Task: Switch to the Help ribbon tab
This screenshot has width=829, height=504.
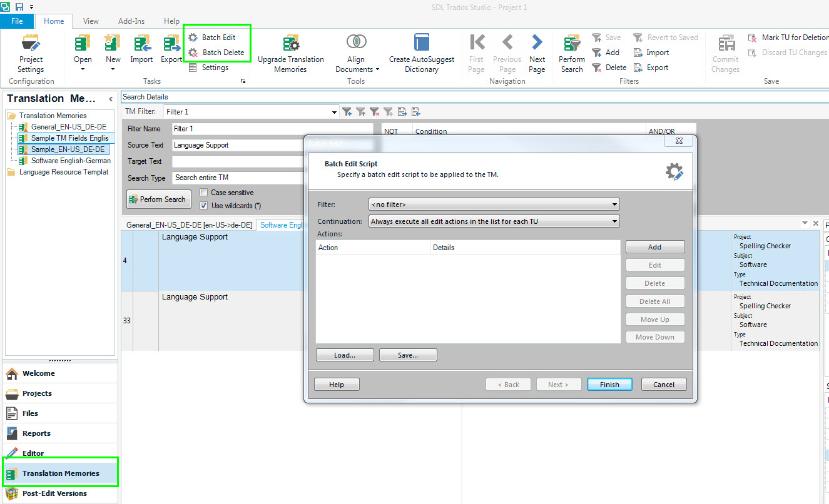Action: point(171,21)
